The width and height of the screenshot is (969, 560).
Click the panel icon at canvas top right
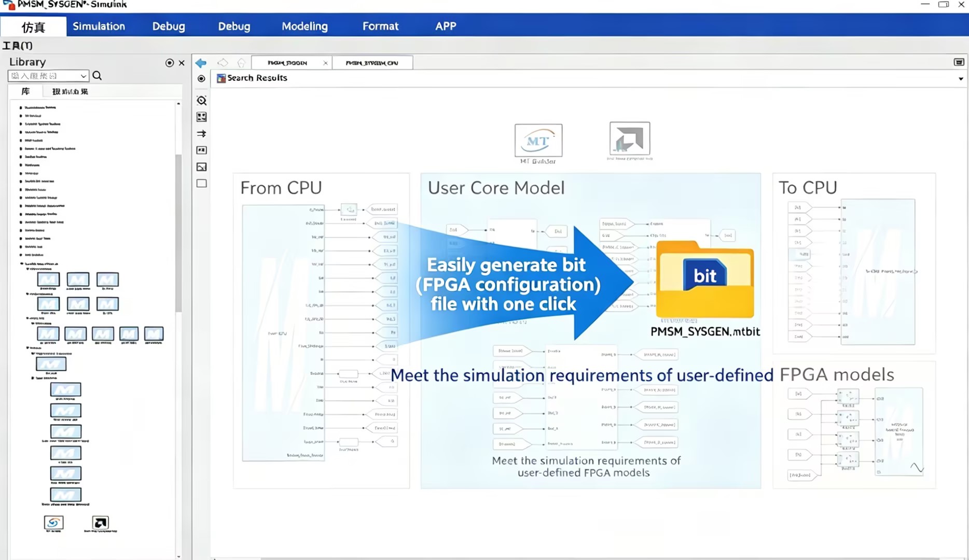coord(959,62)
